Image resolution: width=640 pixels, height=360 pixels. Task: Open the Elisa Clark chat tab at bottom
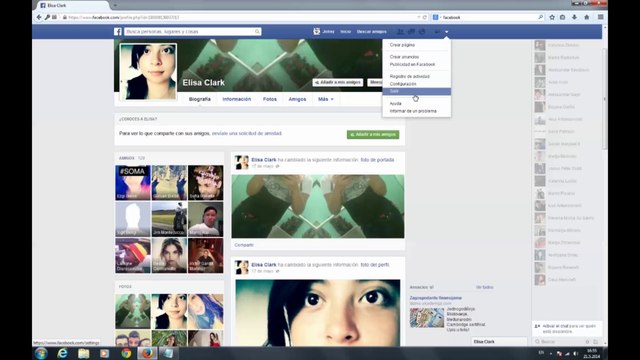tap(499, 342)
